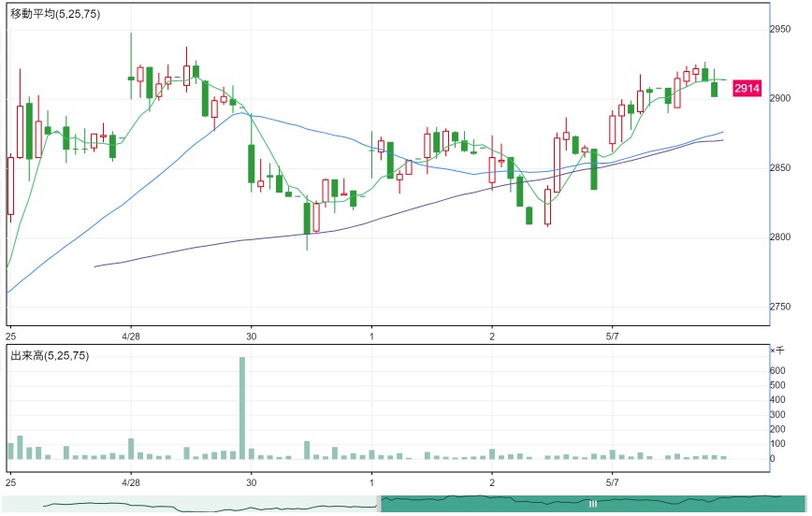Click the 200 volume axis label
The image size is (812, 516).
point(777,429)
